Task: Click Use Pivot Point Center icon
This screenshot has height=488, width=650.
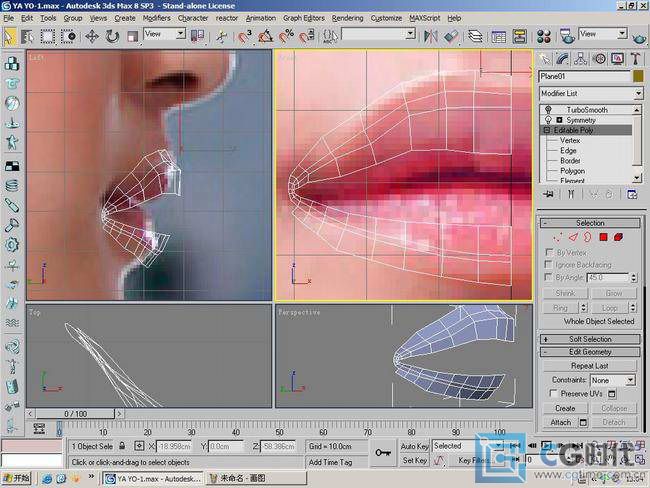Action: click(197, 36)
